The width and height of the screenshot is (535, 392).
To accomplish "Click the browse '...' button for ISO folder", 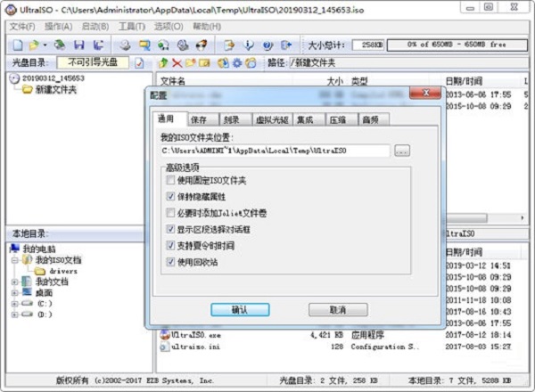I will point(402,151).
